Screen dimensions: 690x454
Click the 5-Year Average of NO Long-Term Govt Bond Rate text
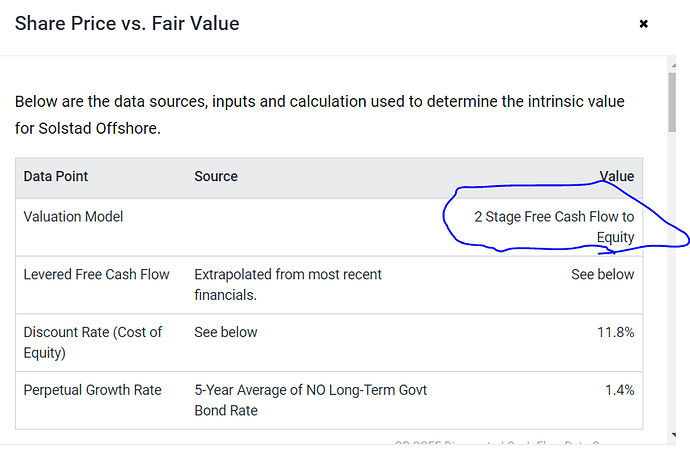click(311, 400)
